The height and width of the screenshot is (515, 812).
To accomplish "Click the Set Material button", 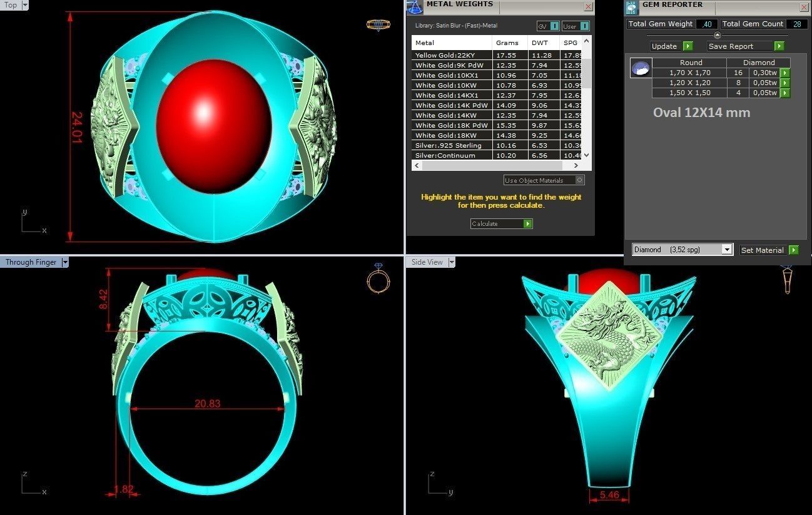I will pos(764,250).
